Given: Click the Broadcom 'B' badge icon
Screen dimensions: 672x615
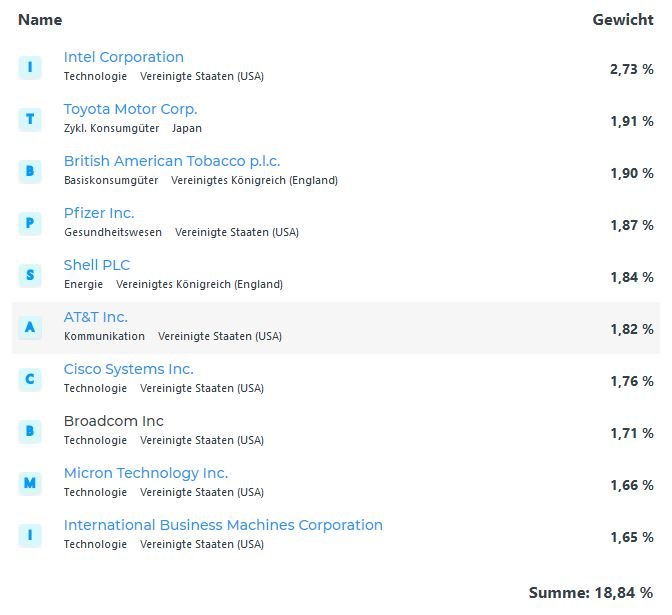Looking at the screenshot, I should click(x=30, y=431).
